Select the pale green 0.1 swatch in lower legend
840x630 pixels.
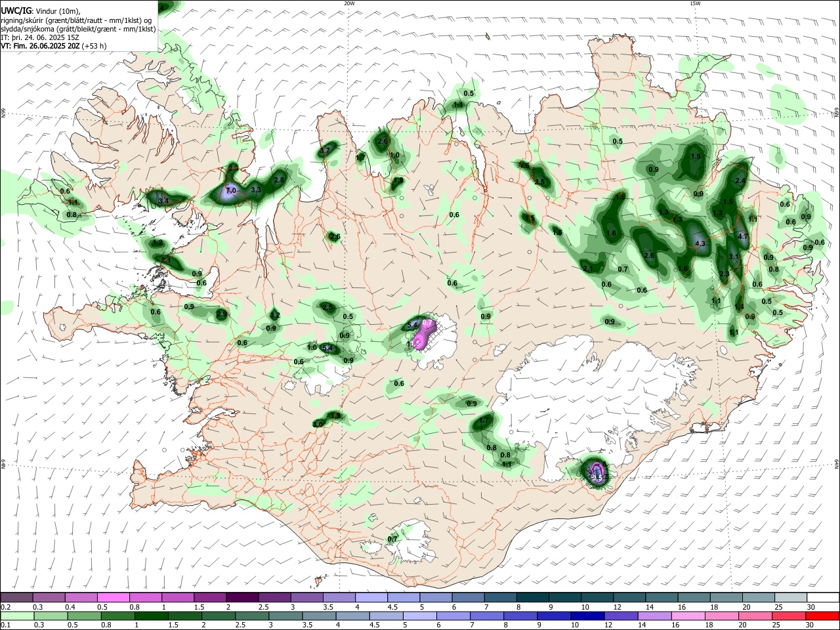point(17,616)
